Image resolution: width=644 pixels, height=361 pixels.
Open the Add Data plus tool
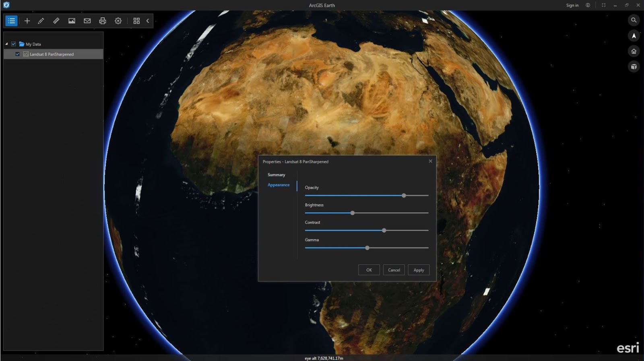[27, 21]
